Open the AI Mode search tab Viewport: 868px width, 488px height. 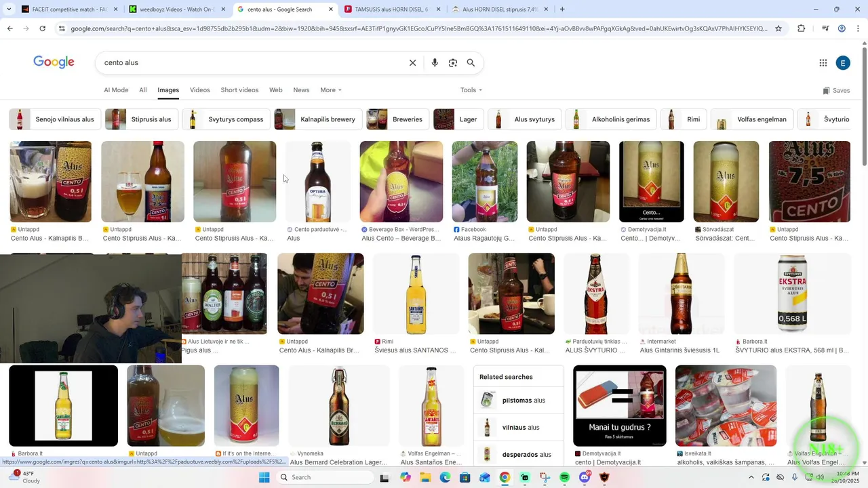116,90
